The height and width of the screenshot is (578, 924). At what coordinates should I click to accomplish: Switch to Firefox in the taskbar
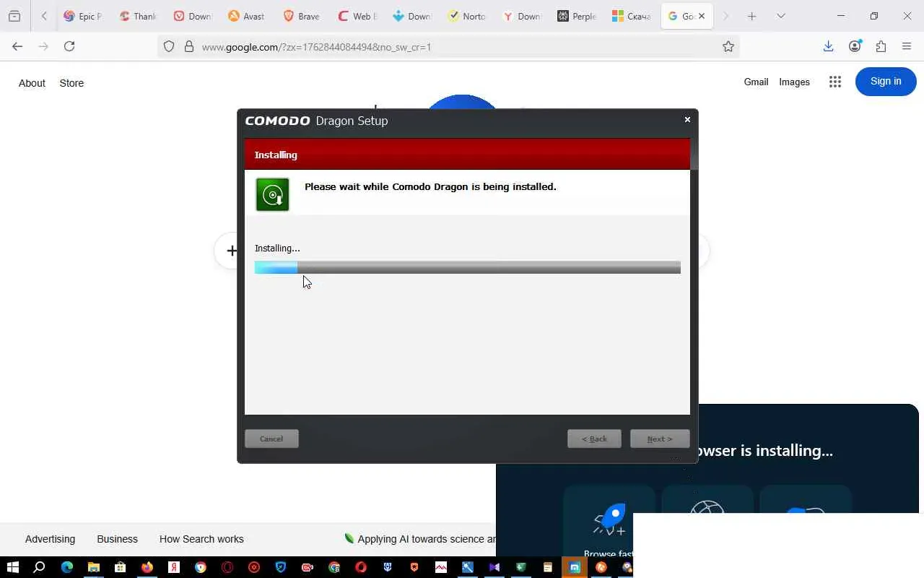[147, 567]
